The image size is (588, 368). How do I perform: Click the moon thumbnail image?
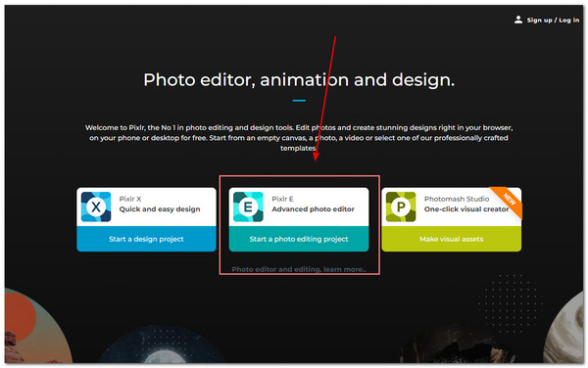click(x=163, y=345)
